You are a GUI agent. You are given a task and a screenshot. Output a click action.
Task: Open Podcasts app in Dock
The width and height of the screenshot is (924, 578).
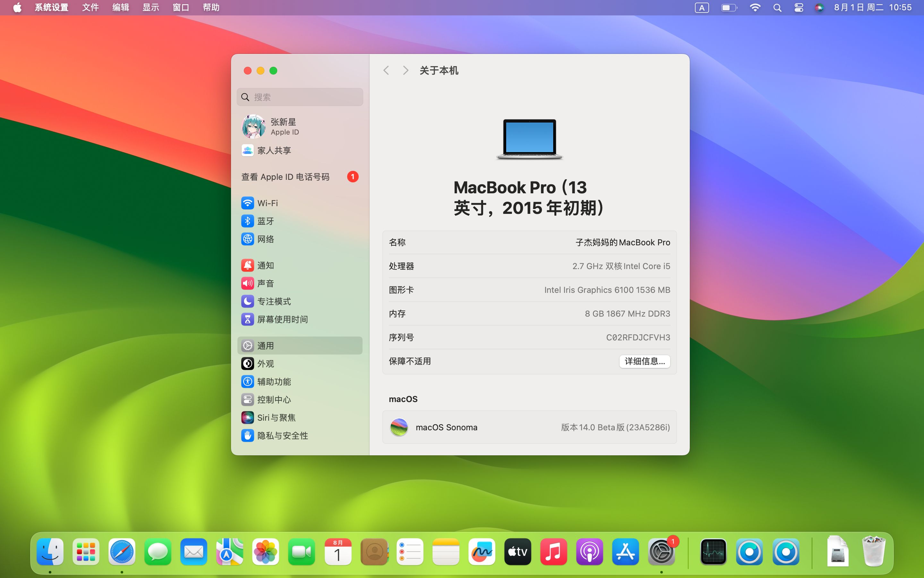(x=589, y=552)
